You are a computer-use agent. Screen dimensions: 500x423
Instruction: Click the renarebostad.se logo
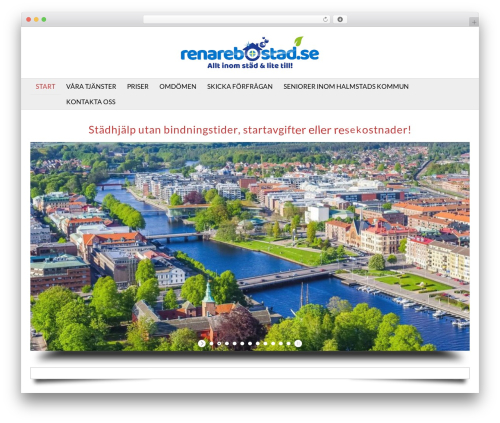point(250,53)
